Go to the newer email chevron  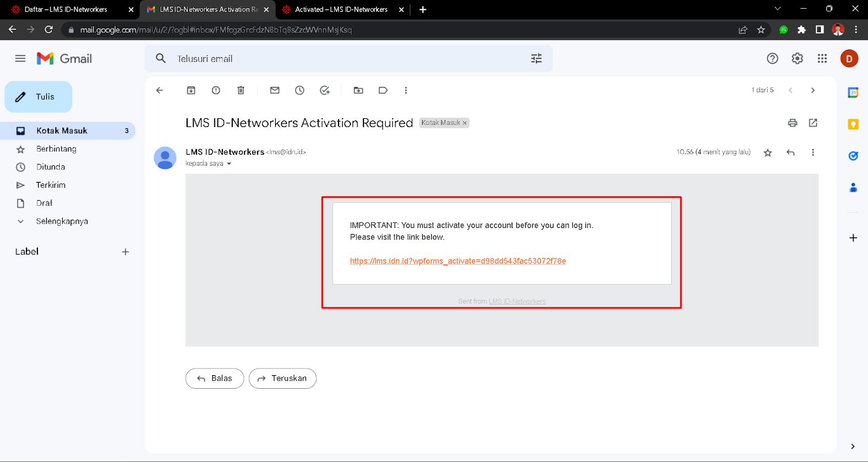(790, 91)
